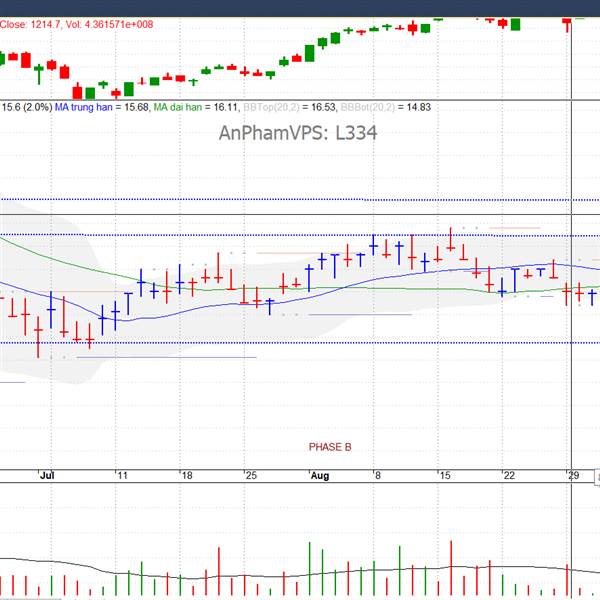600x600 pixels.
Task: Click the 29 date axis label
Action: (574, 476)
